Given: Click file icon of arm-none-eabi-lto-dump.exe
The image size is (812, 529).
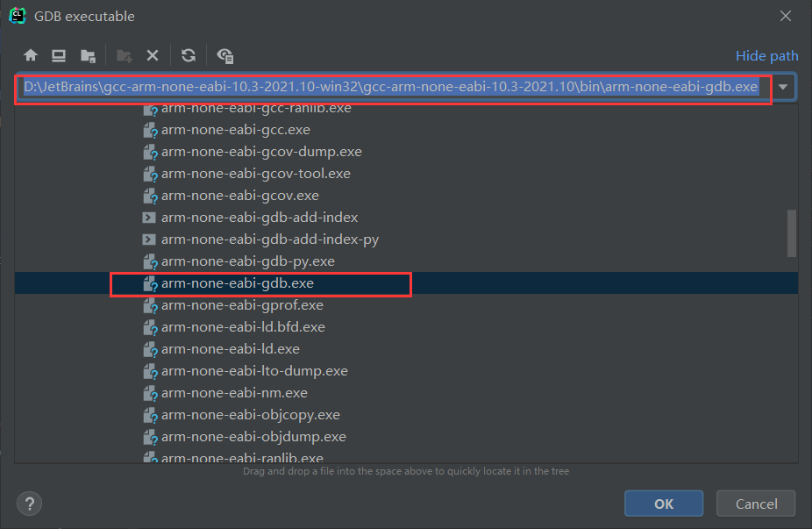Looking at the screenshot, I should [150, 371].
